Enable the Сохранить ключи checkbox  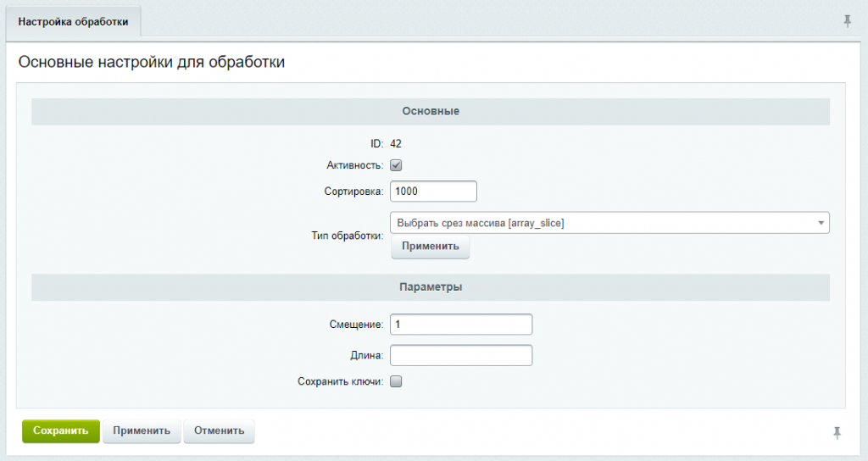396,381
